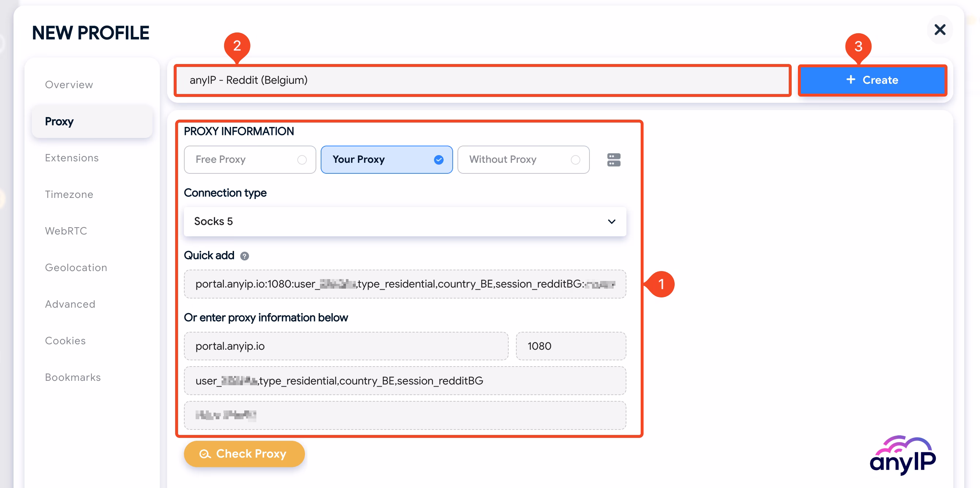Click the Quick add help icon
980x488 pixels.
point(245,256)
